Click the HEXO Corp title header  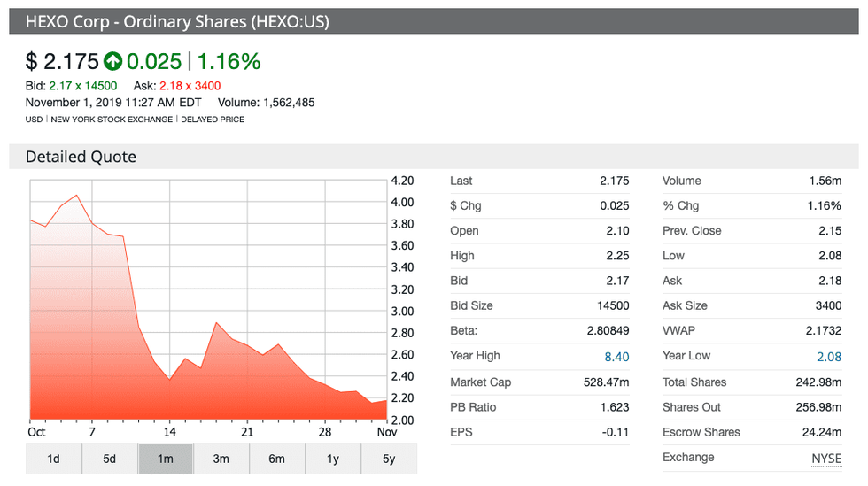[177, 21]
